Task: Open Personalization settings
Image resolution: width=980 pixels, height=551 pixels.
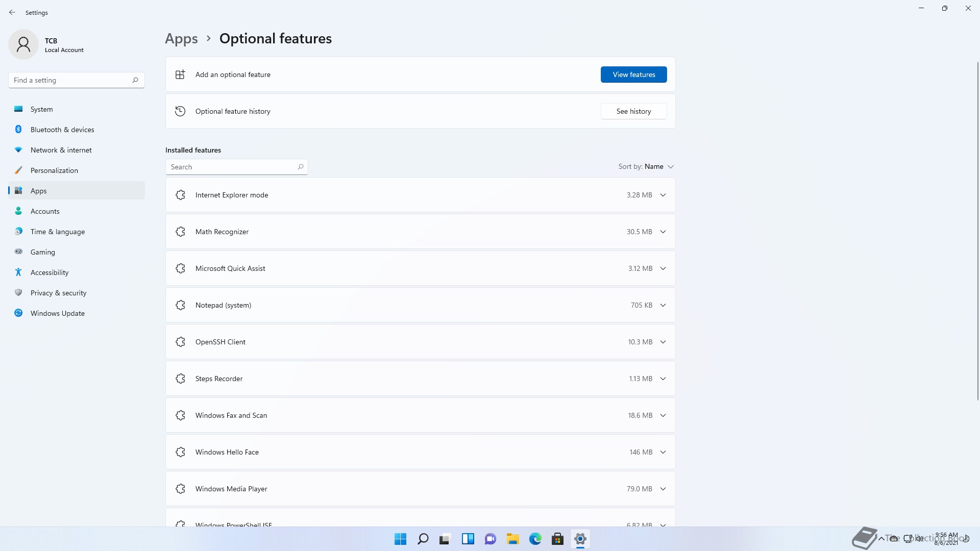Action: tap(77, 170)
